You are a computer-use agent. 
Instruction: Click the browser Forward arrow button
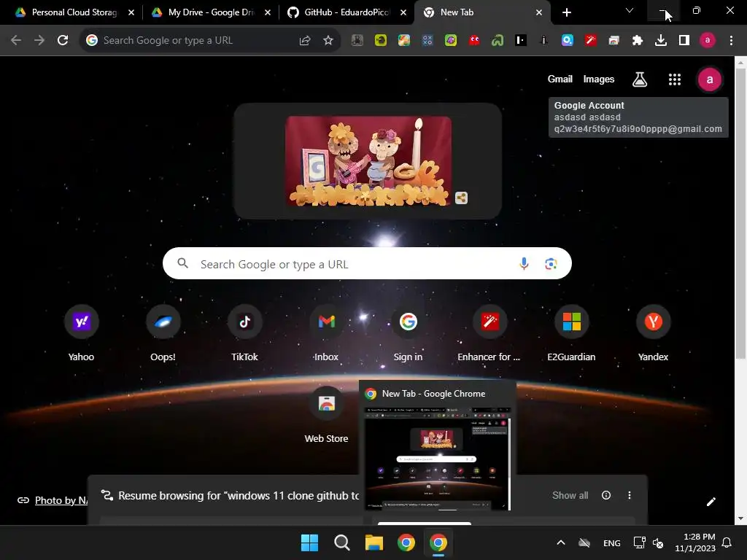point(39,41)
